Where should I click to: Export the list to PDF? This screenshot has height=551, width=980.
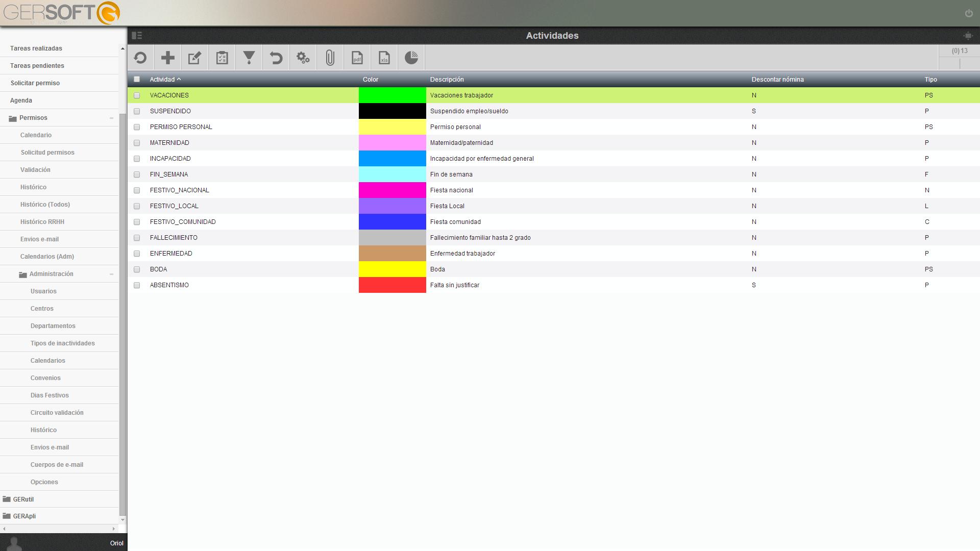click(357, 58)
